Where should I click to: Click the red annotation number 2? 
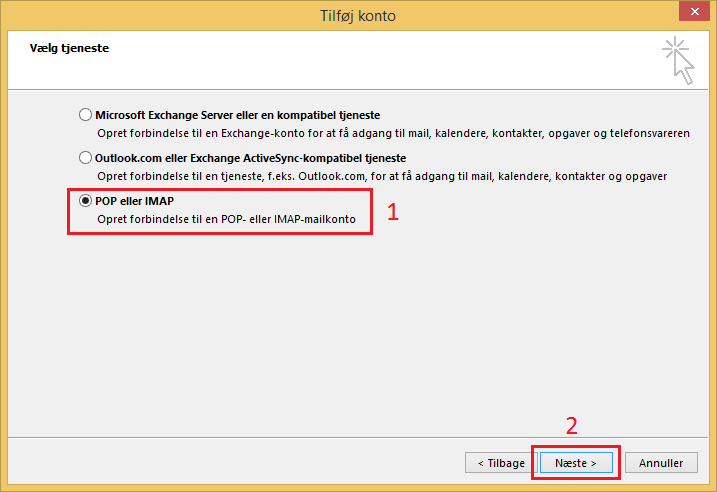pos(572,426)
